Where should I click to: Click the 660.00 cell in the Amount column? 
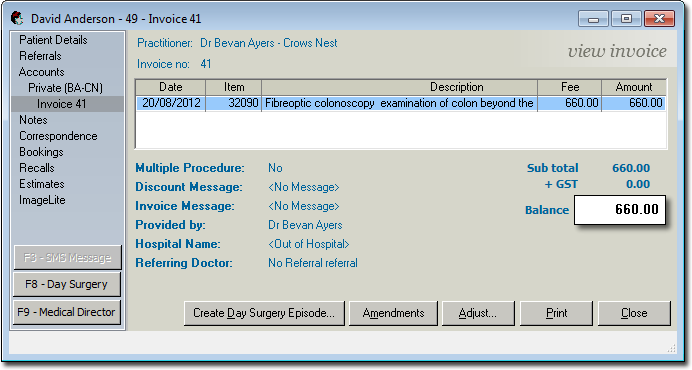(634, 103)
